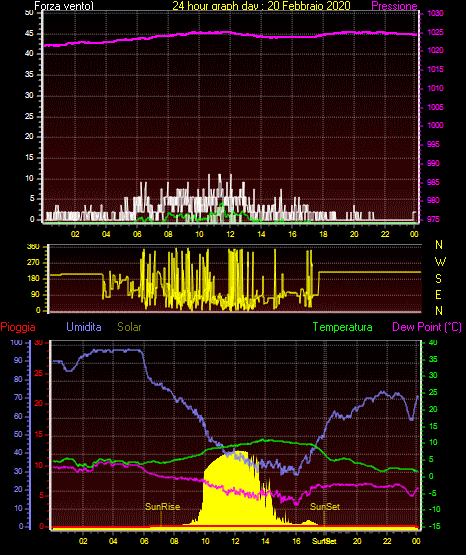This screenshot has width=466, height=555.
Task: Click the Pioggia legend label
Action: [x=18, y=327]
